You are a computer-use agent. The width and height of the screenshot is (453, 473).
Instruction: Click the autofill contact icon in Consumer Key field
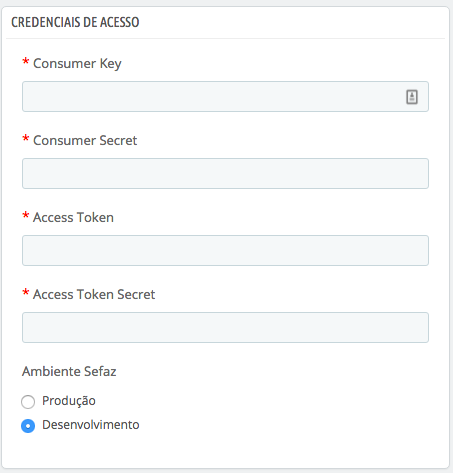412,97
